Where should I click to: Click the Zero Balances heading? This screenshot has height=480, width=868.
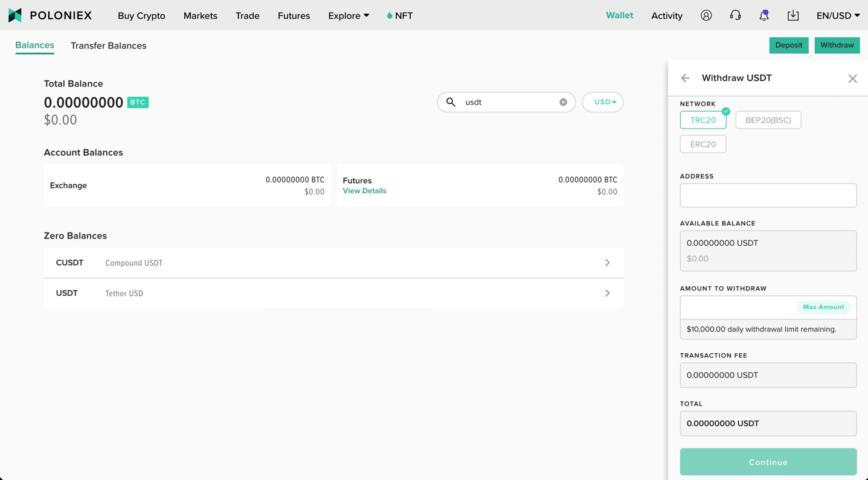coord(76,235)
